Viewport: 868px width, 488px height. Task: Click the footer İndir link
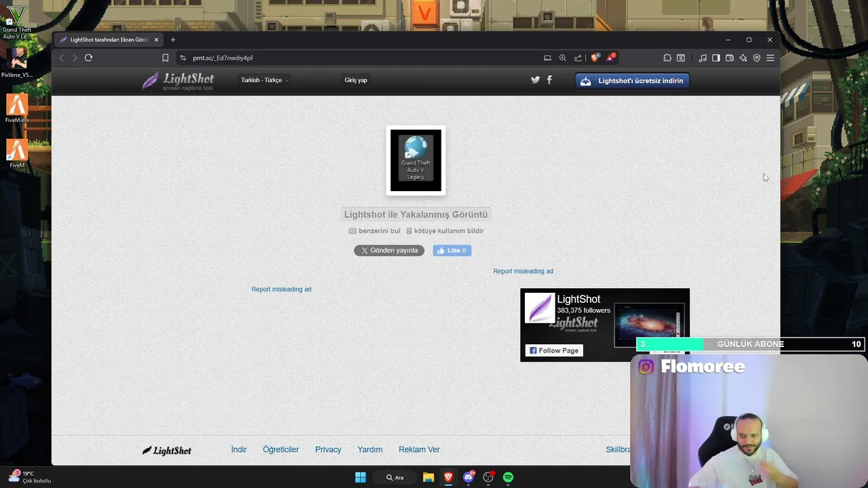point(239,449)
